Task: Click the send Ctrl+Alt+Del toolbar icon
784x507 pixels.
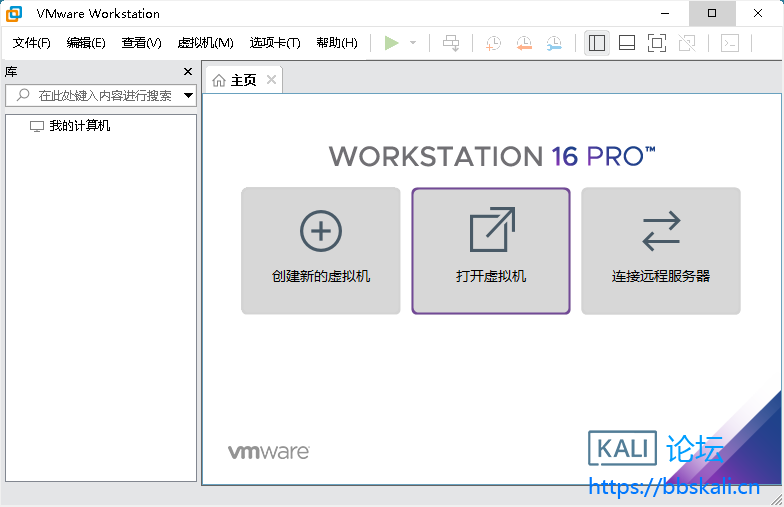Action: tap(452, 43)
